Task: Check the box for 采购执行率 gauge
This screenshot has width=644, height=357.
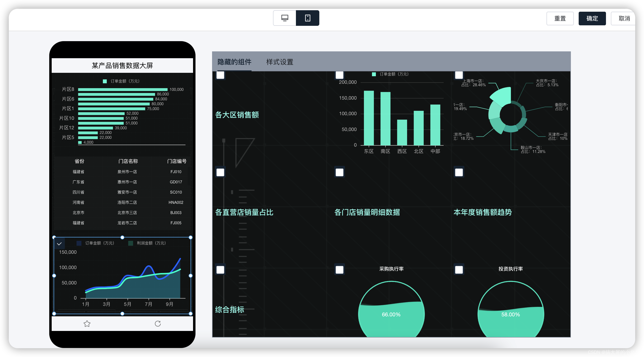Action: coord(340,270)
